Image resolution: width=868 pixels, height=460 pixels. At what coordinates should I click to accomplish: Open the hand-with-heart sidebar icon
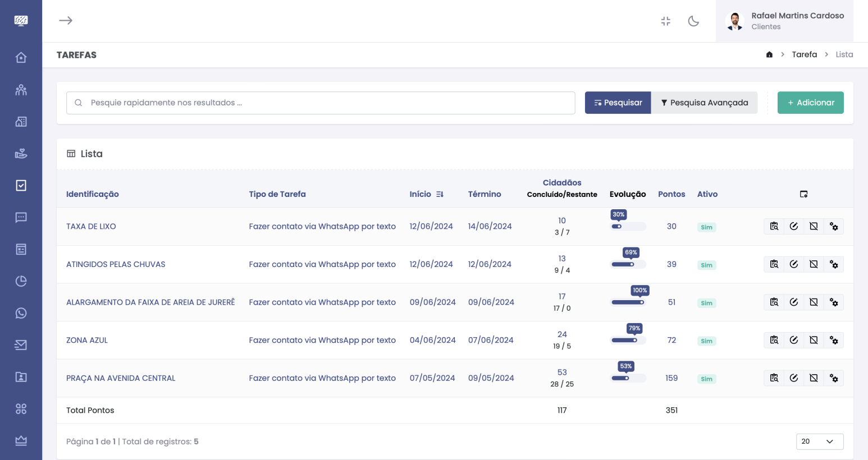(21, 154)
